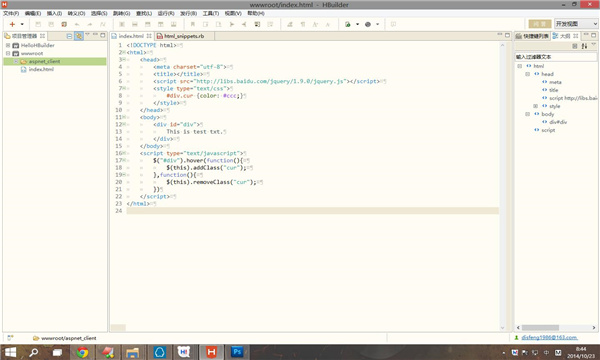
Task: Collapse the body node in the outline
Action: pos(527,114)
